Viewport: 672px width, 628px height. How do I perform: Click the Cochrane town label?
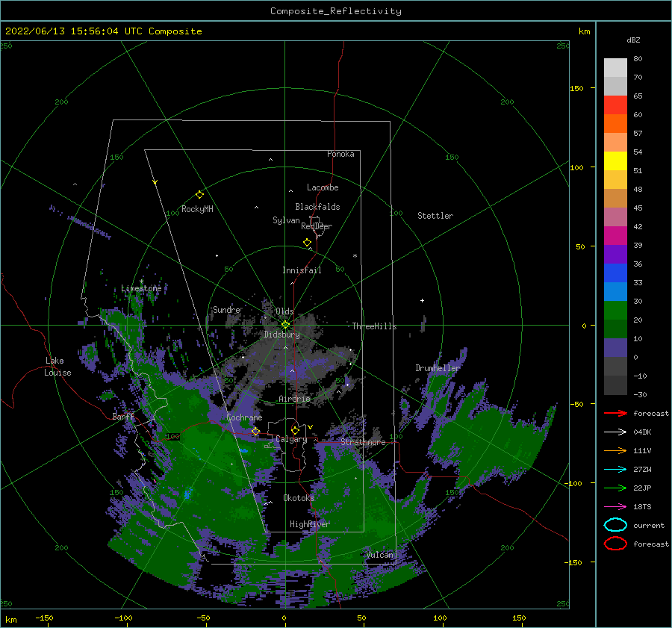(x=244, y=417)
